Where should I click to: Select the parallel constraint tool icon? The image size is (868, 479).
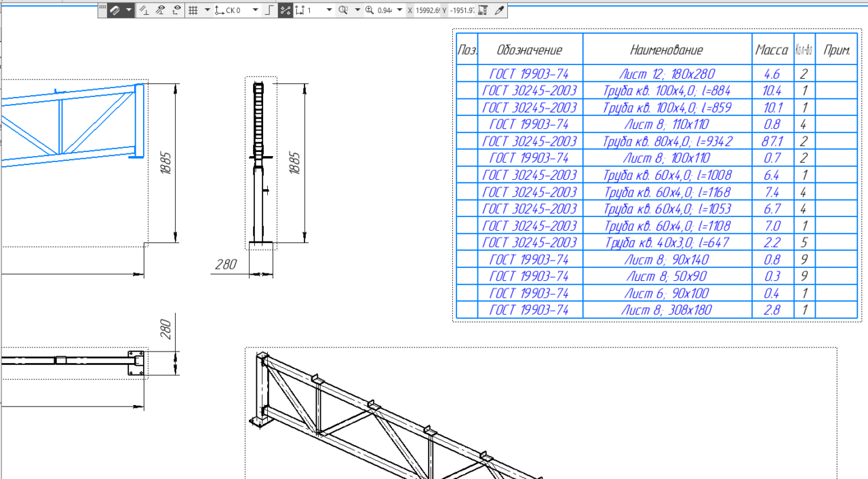click(144, 10)
